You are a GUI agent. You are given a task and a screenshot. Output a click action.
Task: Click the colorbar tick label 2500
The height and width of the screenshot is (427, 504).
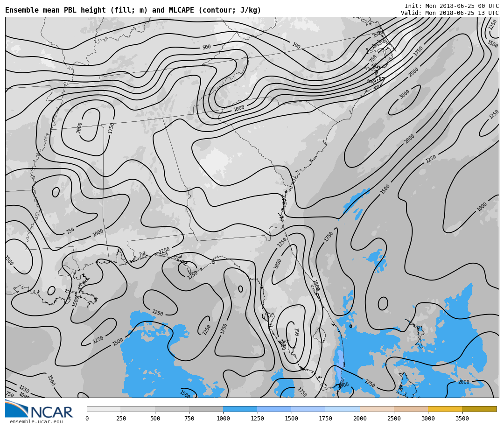[394, 418]
